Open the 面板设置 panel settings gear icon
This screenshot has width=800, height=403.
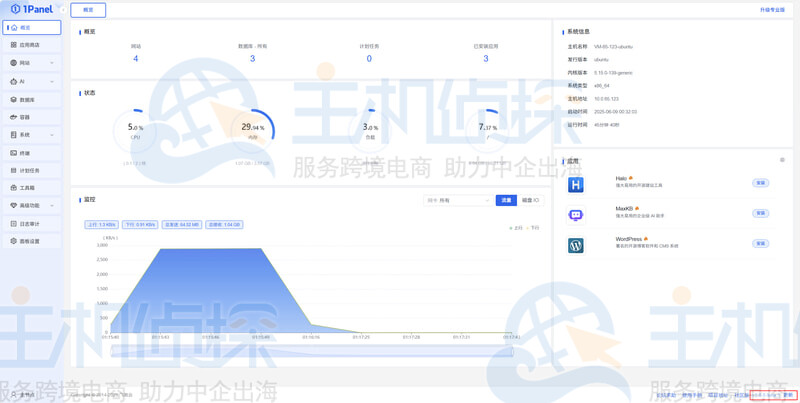14,241
